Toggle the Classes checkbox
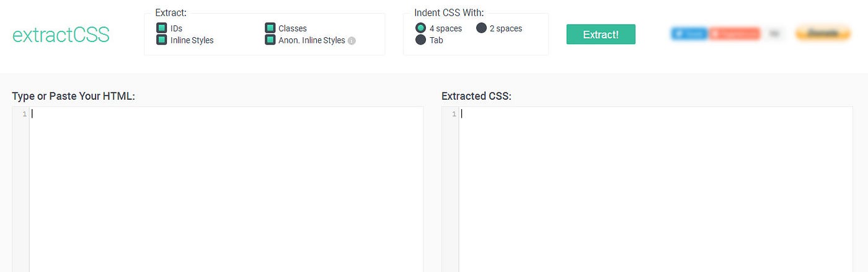This screenshot has height=272, width=868. click(x=270, y=29)
